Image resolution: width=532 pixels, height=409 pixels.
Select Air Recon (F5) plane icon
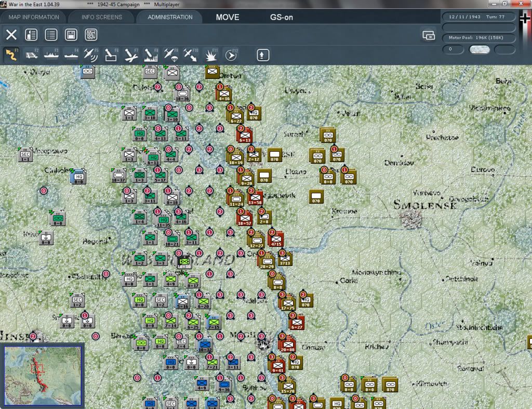pos(91,55)
